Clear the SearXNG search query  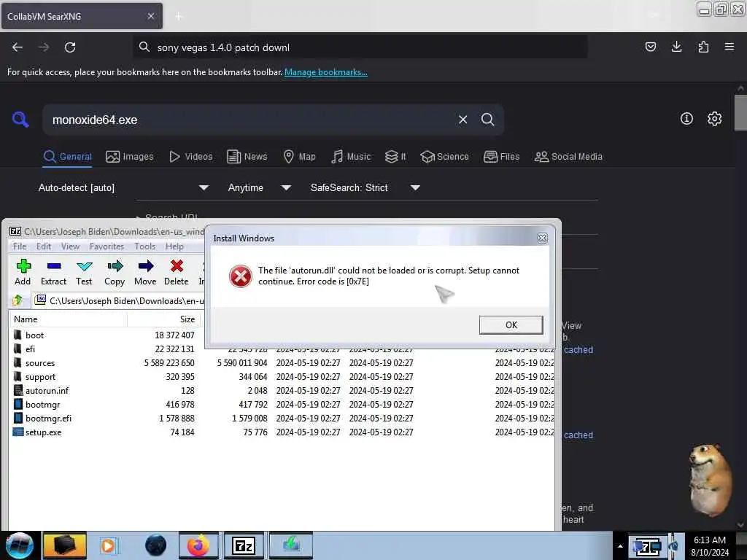(x=462, y=120)
